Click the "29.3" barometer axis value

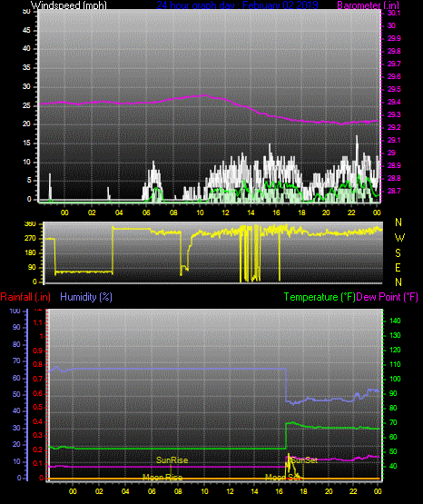click(x=394, y=114)
